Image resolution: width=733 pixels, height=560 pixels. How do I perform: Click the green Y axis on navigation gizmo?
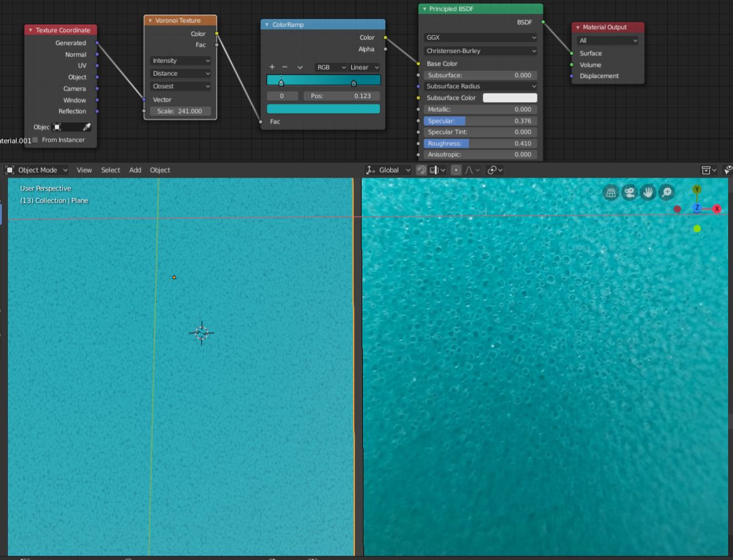click(x=697, y=190)
